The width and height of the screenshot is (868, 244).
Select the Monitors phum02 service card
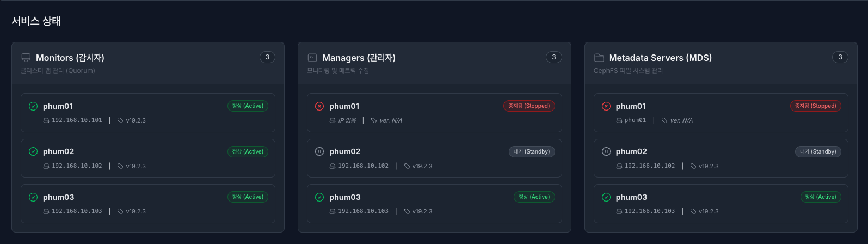click(148, 158)
